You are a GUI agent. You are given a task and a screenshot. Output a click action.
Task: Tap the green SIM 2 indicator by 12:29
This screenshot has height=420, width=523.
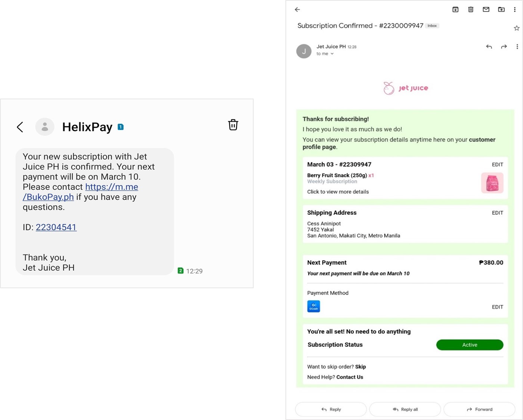pos(180,271)
